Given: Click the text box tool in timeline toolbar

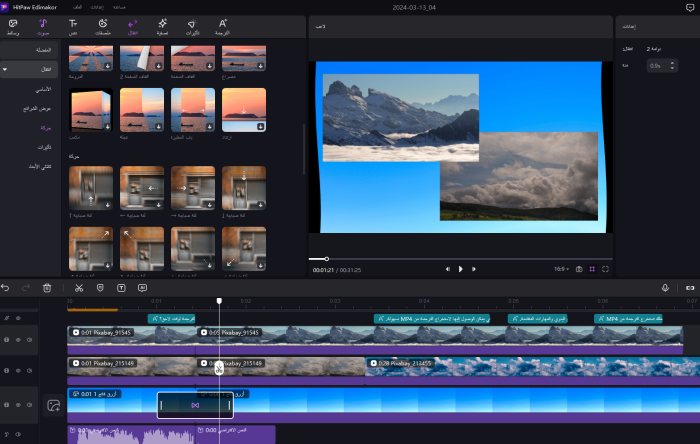Looking at the screenshot, I should click(121, 287).
